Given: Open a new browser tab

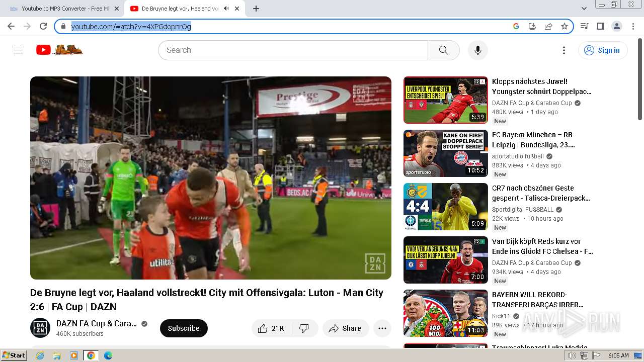Looking at the screenshot, I should point(256,9).
